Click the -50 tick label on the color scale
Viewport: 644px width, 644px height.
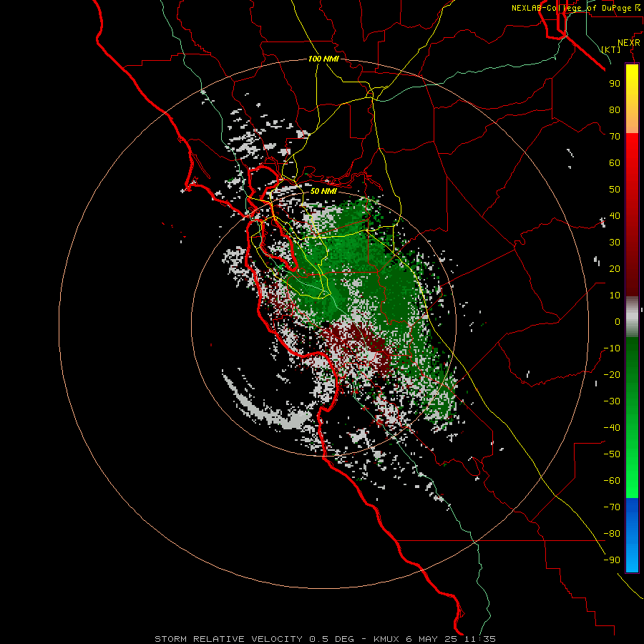(612, 454)
